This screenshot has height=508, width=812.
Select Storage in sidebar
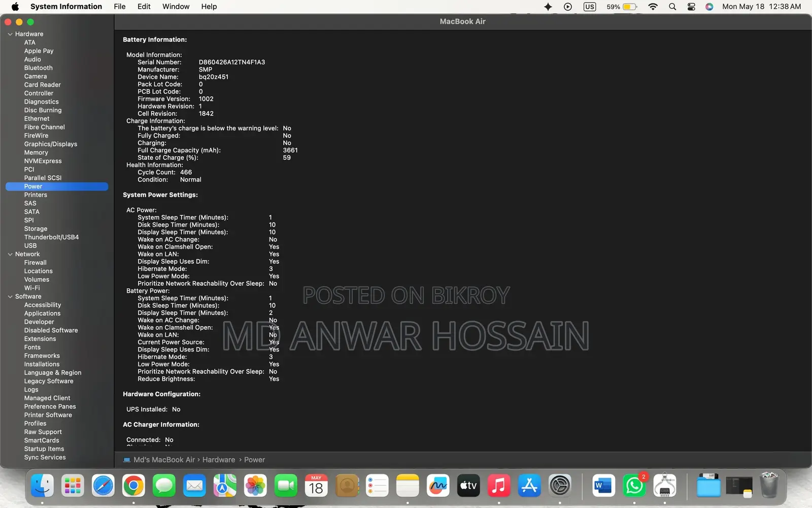tap(36, 229)
